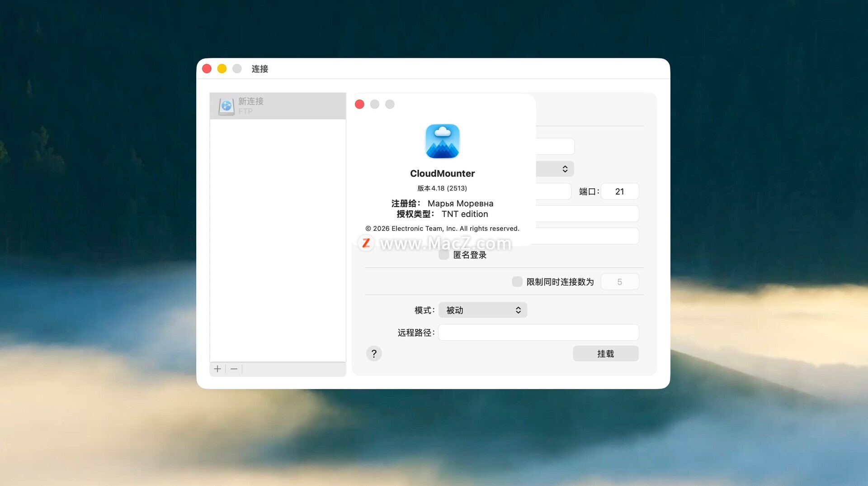This screenshot has height=486, width=868.
Task: Close the CloudMounter About dialog
Action: (360, 105)
